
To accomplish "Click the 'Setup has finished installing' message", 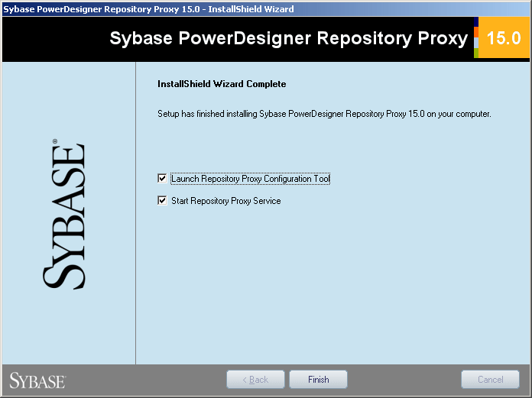I will click(x=324, y=114).
